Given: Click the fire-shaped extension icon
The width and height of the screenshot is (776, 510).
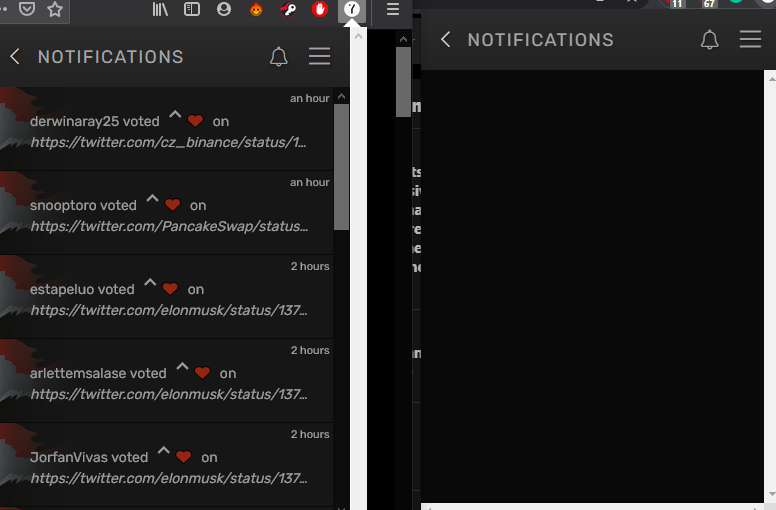Looking at the screenshot, I should (x=256, y=9).
